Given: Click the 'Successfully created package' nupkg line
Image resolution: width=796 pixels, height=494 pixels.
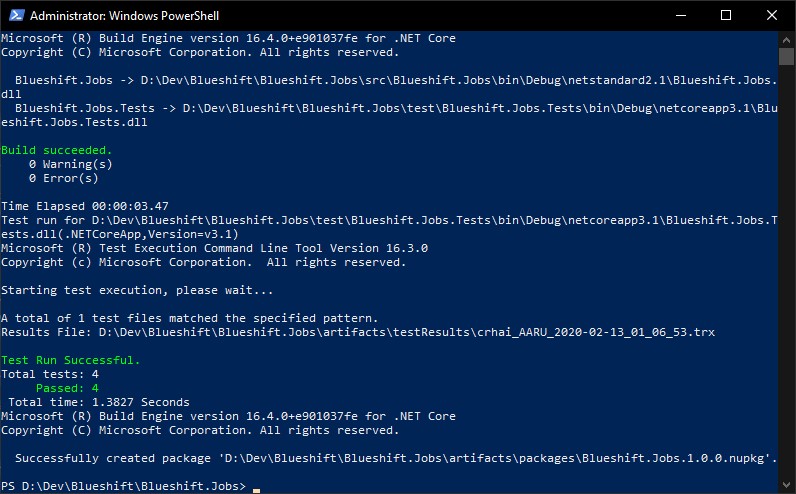Looking at the screenshot, I should point(397,458).
